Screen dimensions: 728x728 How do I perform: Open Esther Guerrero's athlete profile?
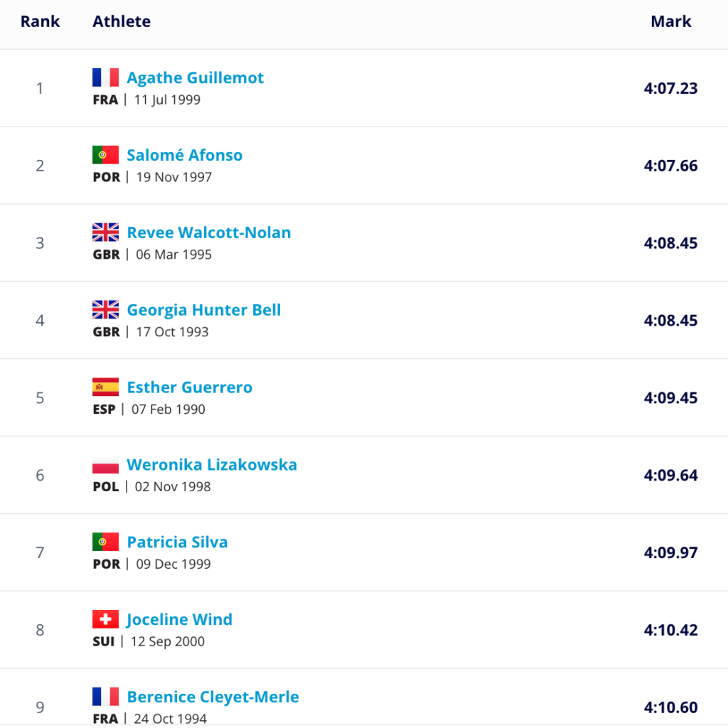(x=189, y=387)
